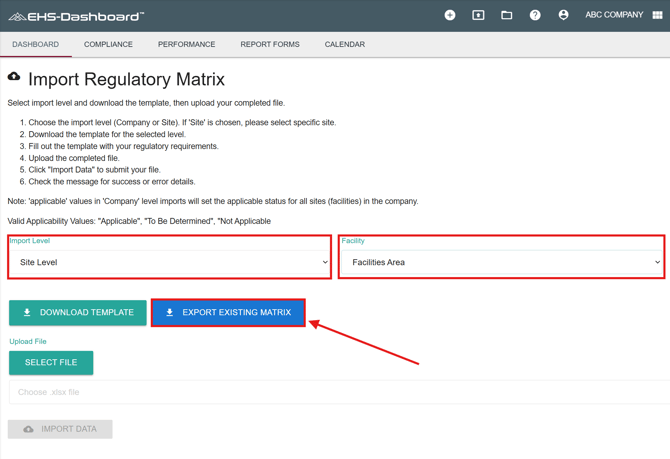Image resolution: width=670 pixels, height=459 pixels.
Task: Open the Compliance tab
Action: [x=108, y=44]
